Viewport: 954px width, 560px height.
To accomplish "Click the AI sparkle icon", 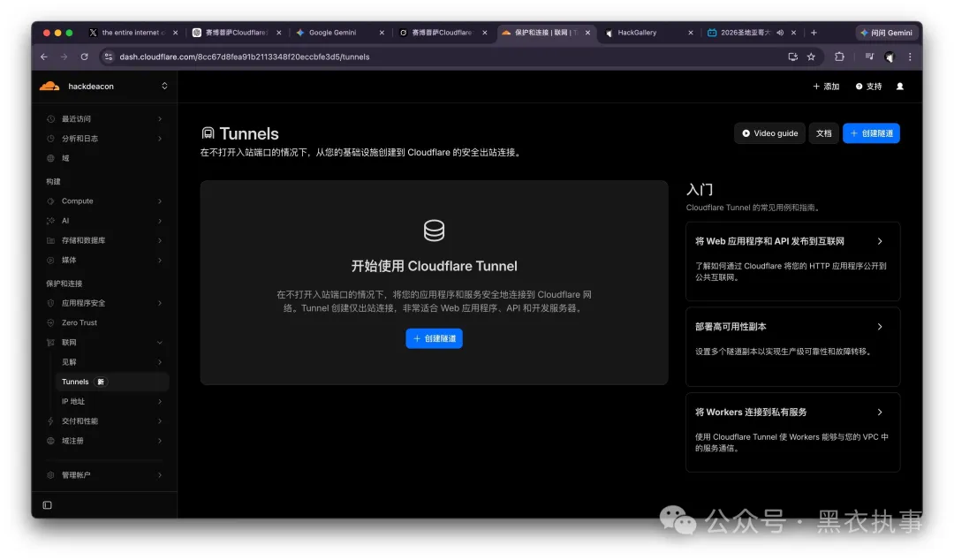I will point(50,220).
